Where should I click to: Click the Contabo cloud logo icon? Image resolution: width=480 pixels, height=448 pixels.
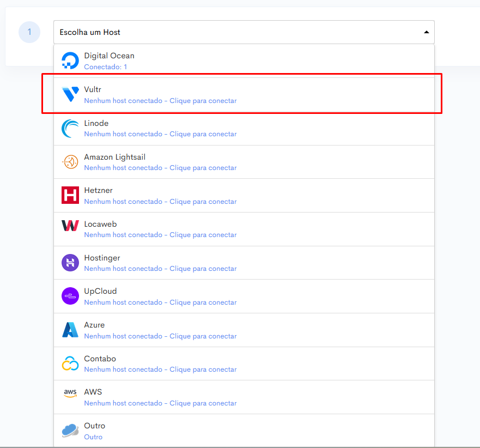(70, 363)
